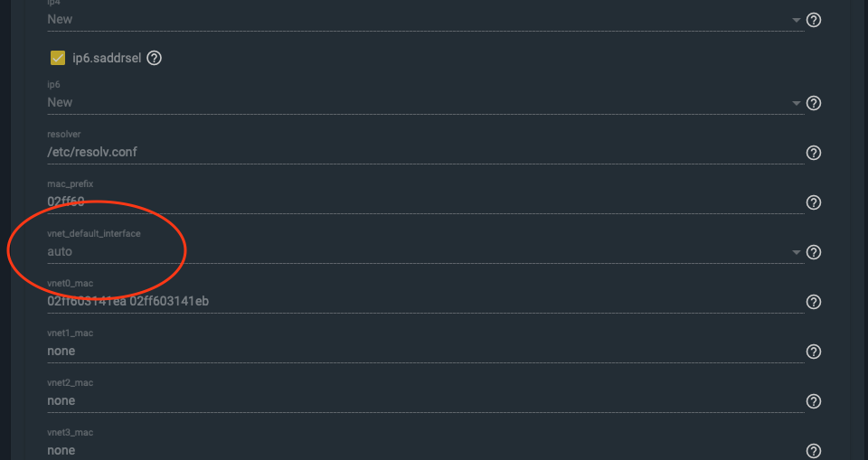Viewport: 868px width, 460px height.
Task: View help for resolver field
Action: coord(813,153)
